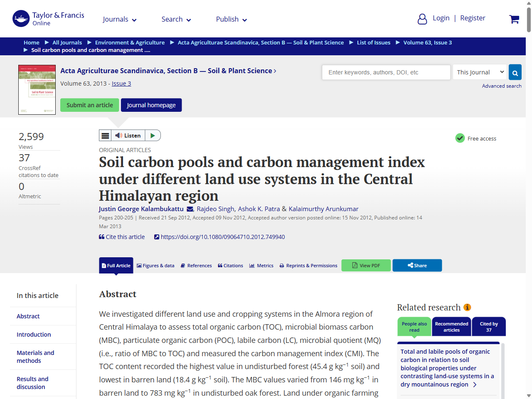Click the journal cover thumbnail
Viewport: 532px width, 399px height.
click(37, 89)
